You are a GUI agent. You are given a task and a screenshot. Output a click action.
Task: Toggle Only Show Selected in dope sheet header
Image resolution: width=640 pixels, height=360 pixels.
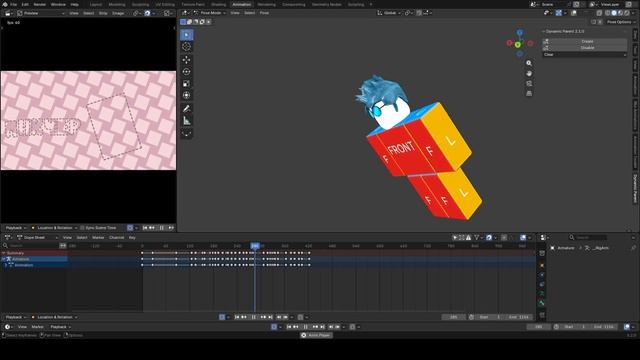pyautogui.click(x=455, y=238)
